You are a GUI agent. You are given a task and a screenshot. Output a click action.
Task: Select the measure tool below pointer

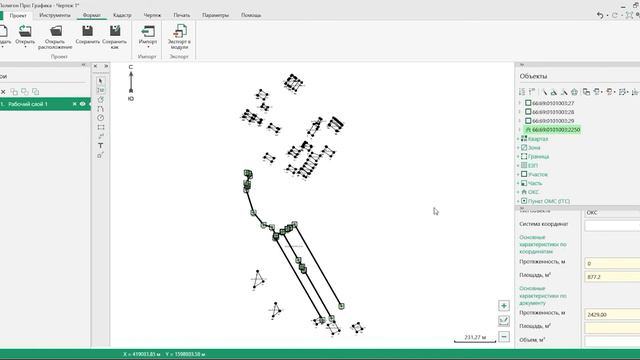(x=101, y=90)
